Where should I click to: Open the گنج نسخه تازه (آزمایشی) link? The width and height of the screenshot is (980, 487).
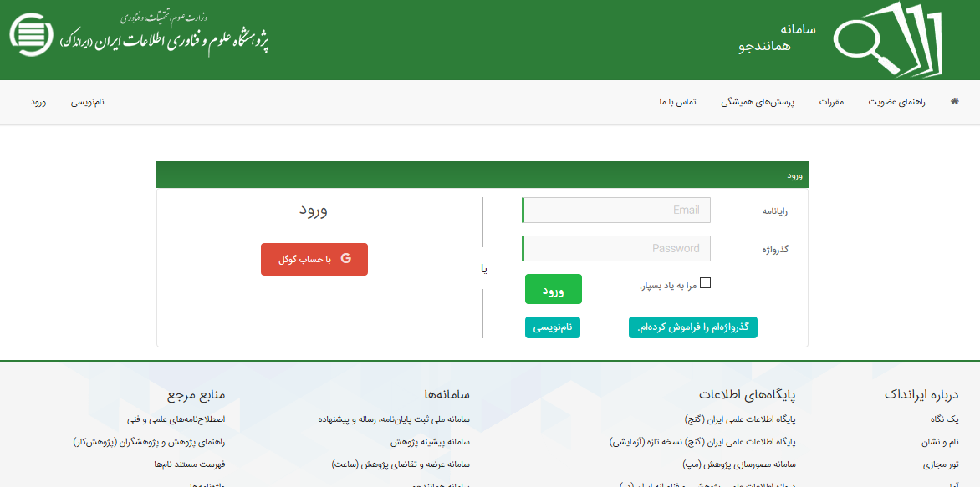coord(702,442)
